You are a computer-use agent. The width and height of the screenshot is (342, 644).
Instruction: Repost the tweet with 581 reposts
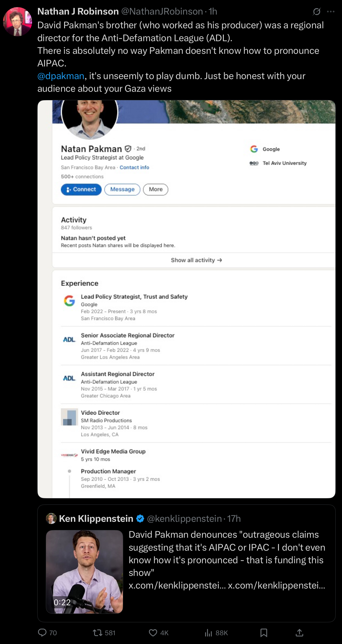(97, 632)
